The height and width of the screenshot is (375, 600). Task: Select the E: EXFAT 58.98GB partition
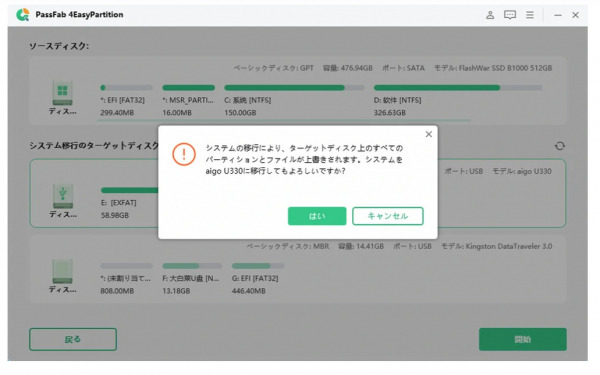pos(129,203)
